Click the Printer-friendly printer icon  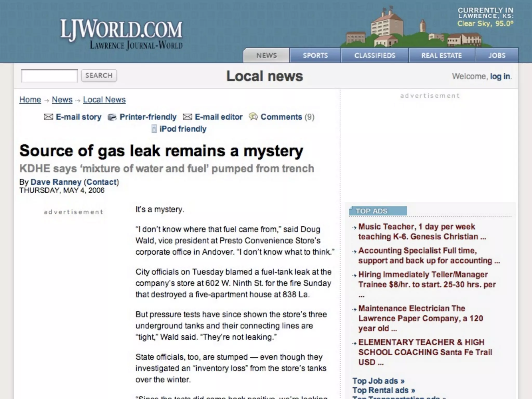pos(112,117)
